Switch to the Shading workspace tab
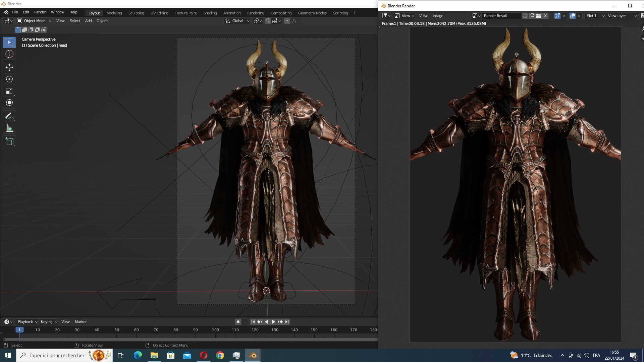 210,13
